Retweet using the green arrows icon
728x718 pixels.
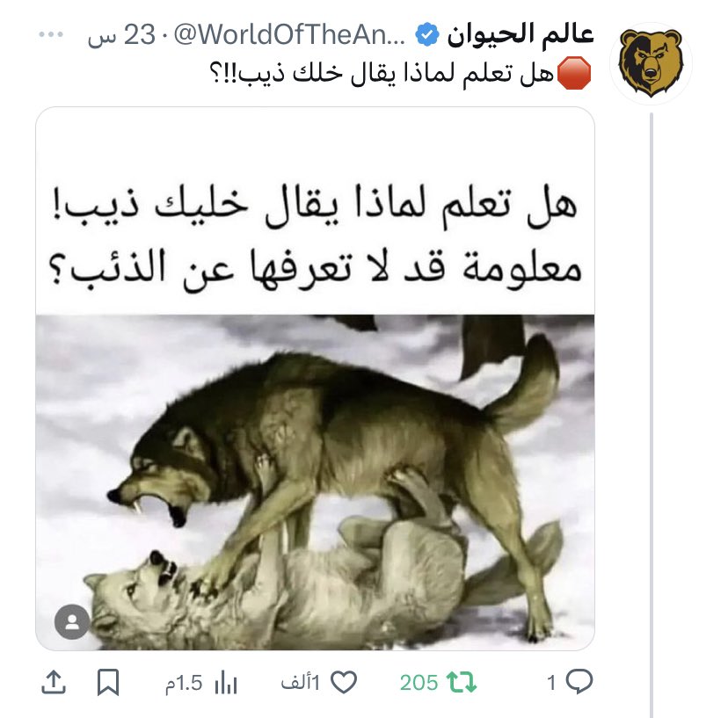click(461, 682)
